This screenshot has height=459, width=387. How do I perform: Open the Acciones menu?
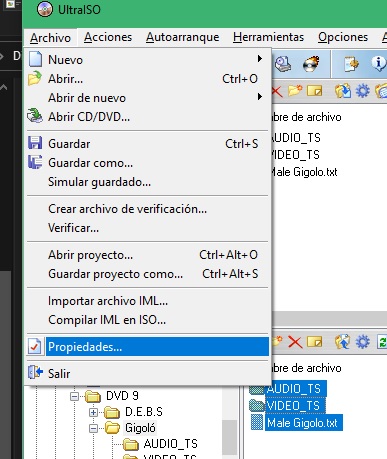(108, 37)
